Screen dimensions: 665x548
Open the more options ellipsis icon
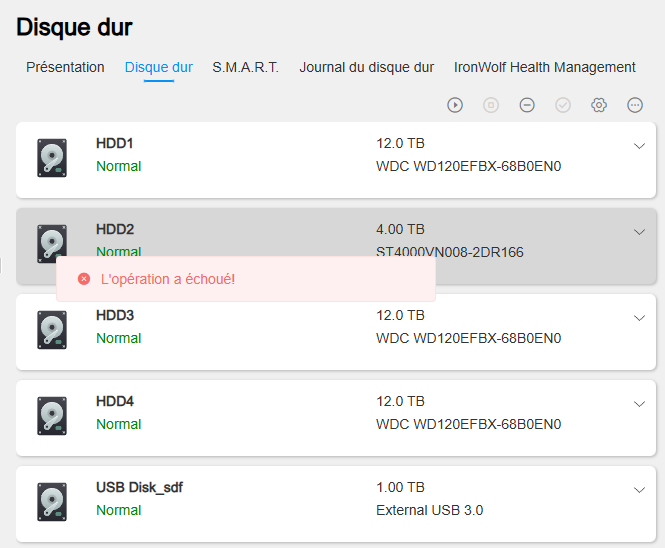click(x=635, y=105)
